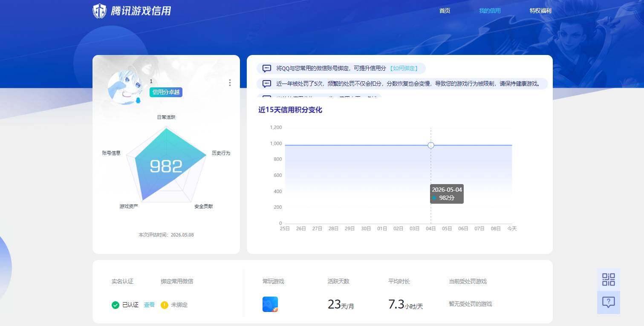Click the 982 credit score value
The width and height of the screenshot is (644, 326).
(166, 166)
